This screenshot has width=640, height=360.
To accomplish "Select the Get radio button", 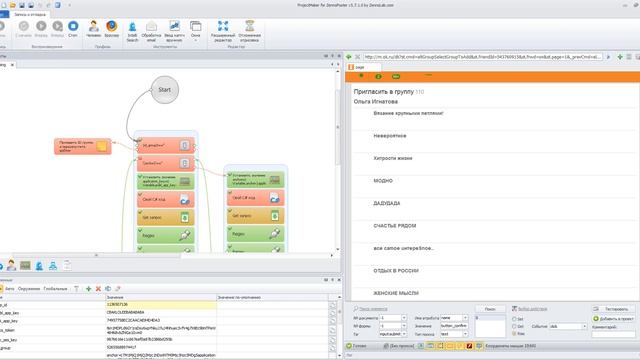I will click(x=514, y=326).
